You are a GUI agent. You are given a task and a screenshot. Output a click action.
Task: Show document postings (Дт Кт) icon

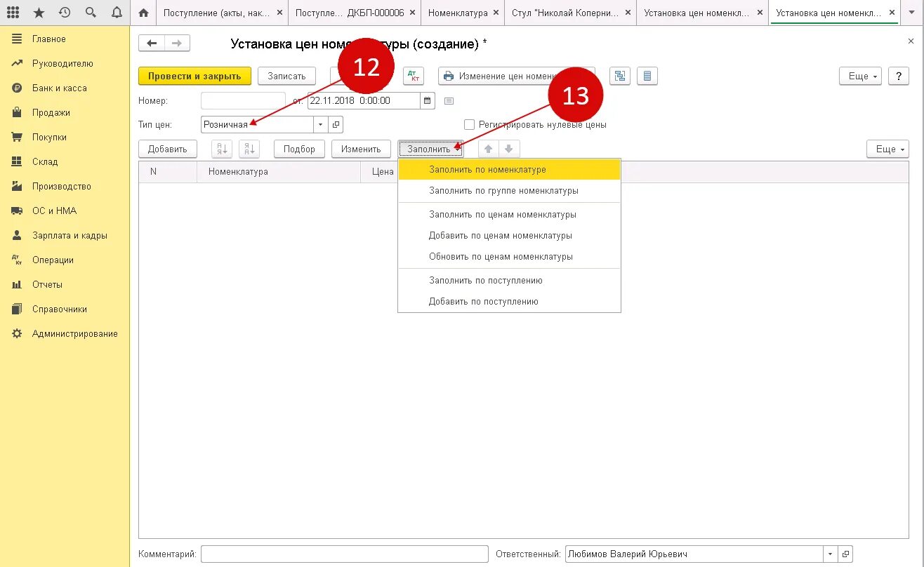point(414,76)
